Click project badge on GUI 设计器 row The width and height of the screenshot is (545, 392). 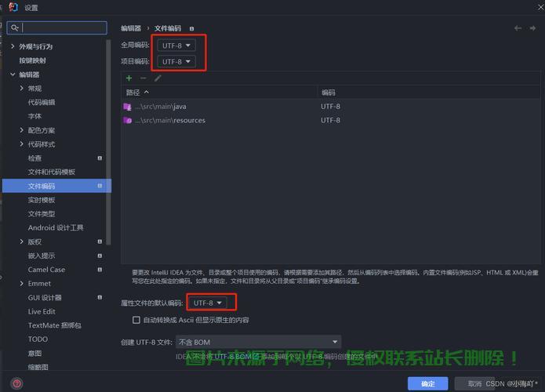point(100,297)
